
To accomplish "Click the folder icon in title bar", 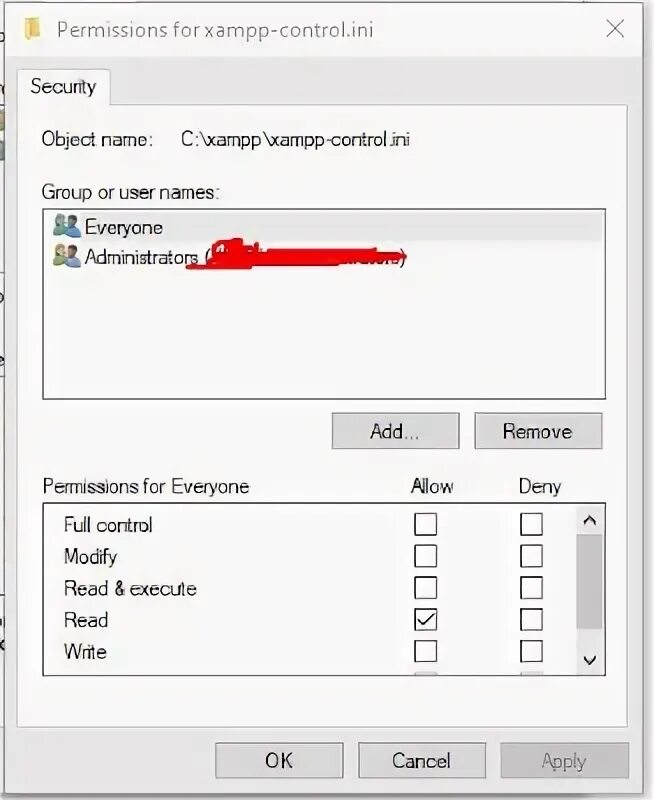I will tap(33, 28).
